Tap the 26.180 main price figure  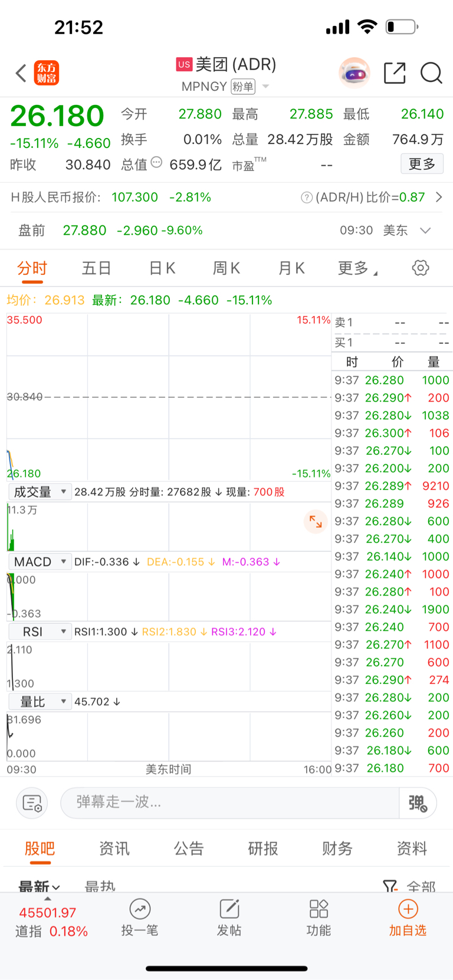click(x=57, y=116)
